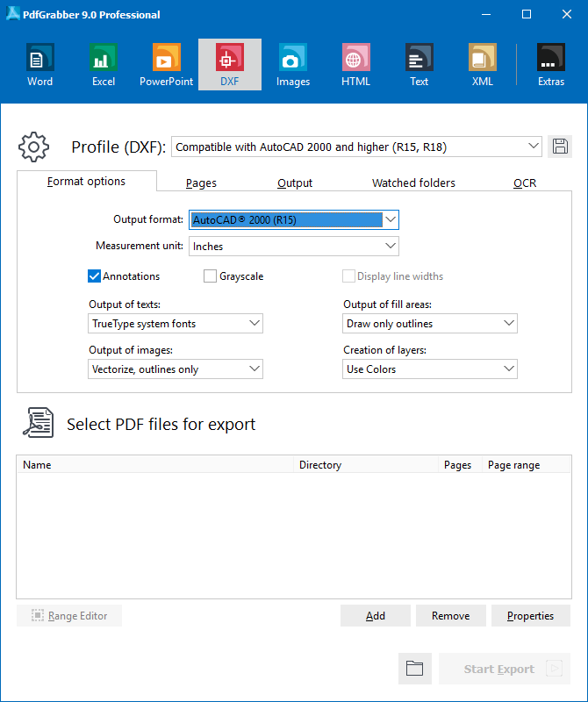588x702 pixels.
Task: Click the save profile floppy disk icon
Action: [x=560, y=147]
